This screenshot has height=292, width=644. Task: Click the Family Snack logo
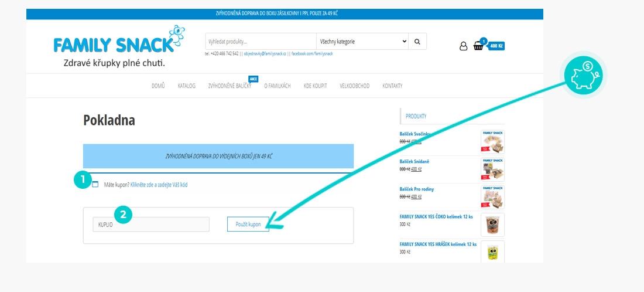point(119,46)
